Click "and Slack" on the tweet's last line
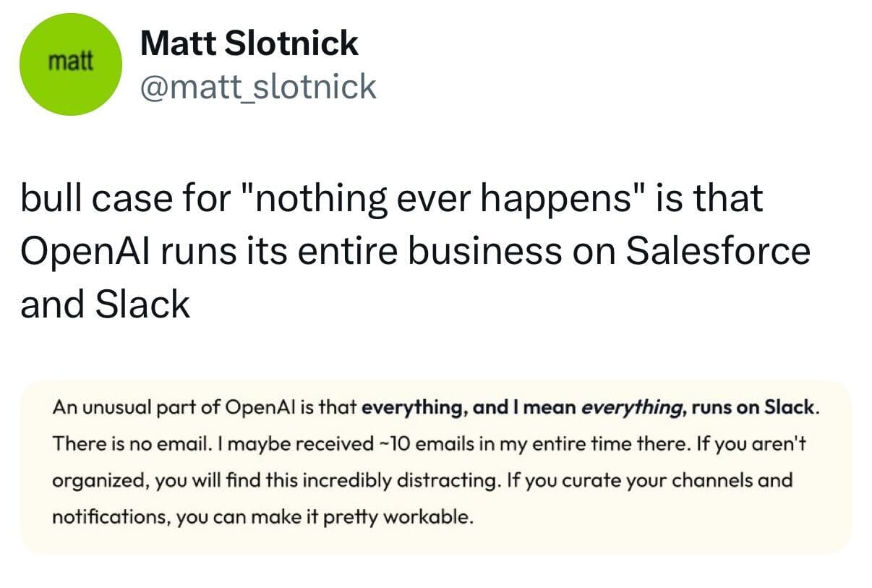 pos(105,304)
